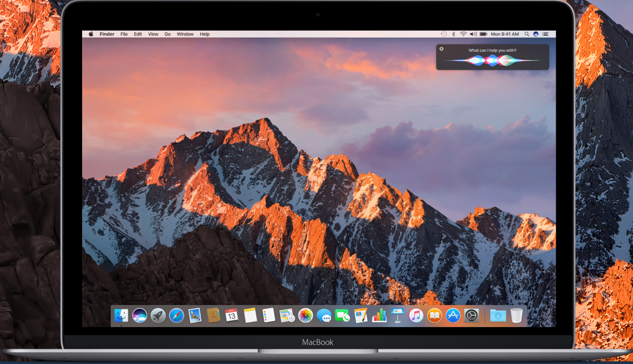Open Wi-Fi status menu
This screenshot has width=633, height=364.
pyautogui.click(x=464, y=34)
